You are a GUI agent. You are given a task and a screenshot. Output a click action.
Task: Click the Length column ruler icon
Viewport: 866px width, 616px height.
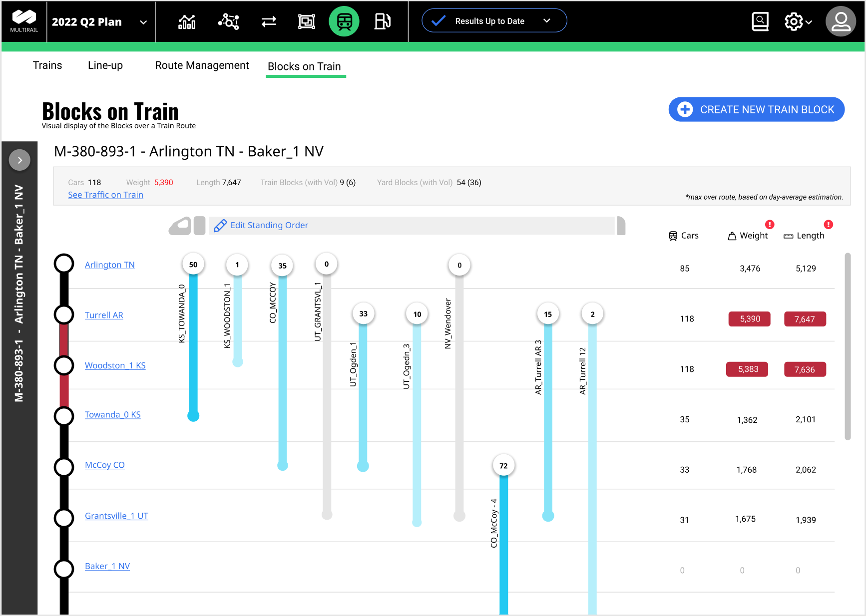click(789, 237)
